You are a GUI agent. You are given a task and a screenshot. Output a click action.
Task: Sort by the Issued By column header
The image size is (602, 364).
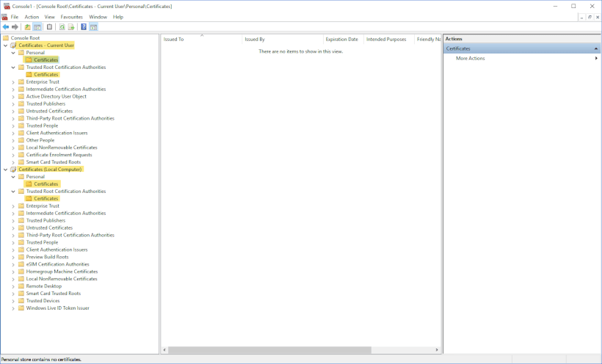283,39
